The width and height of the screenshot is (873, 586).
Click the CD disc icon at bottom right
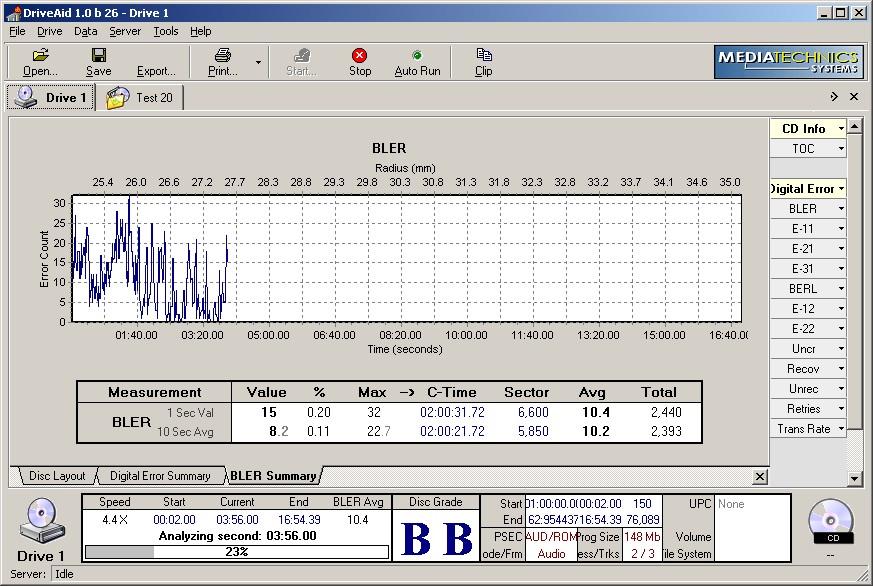[830, 517]
